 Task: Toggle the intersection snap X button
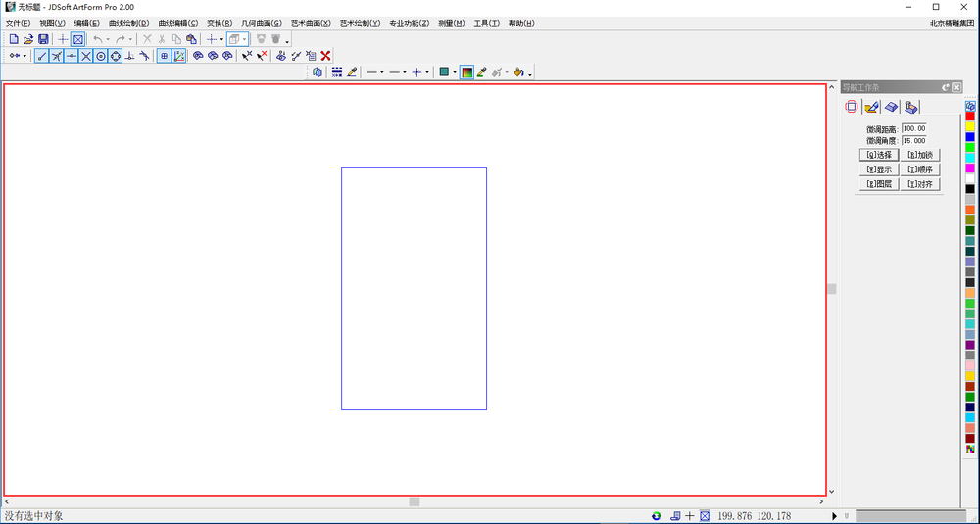coord(86,56)
